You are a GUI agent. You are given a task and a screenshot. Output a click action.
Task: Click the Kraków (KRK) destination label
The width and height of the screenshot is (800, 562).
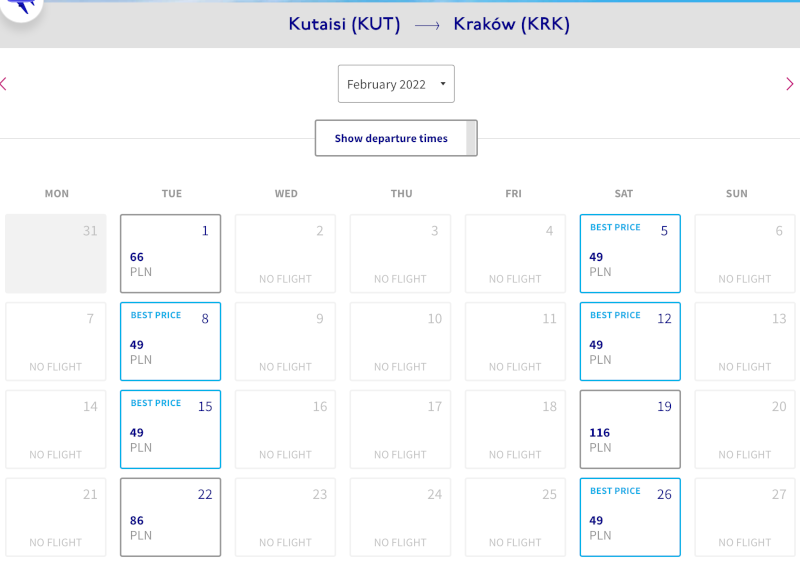pyautogui.click(x=511, y=24)
